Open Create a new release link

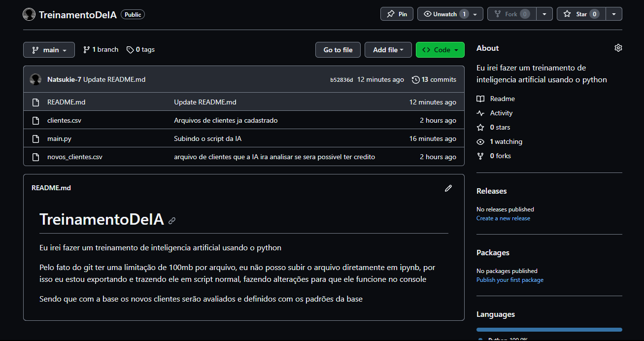pyautogui.click(x=503, y=218)
